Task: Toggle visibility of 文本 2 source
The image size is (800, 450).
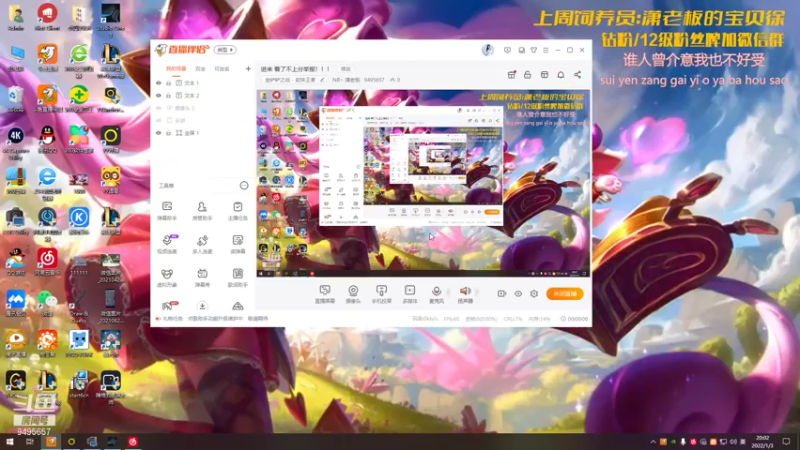Action: [x=159, y=95]
